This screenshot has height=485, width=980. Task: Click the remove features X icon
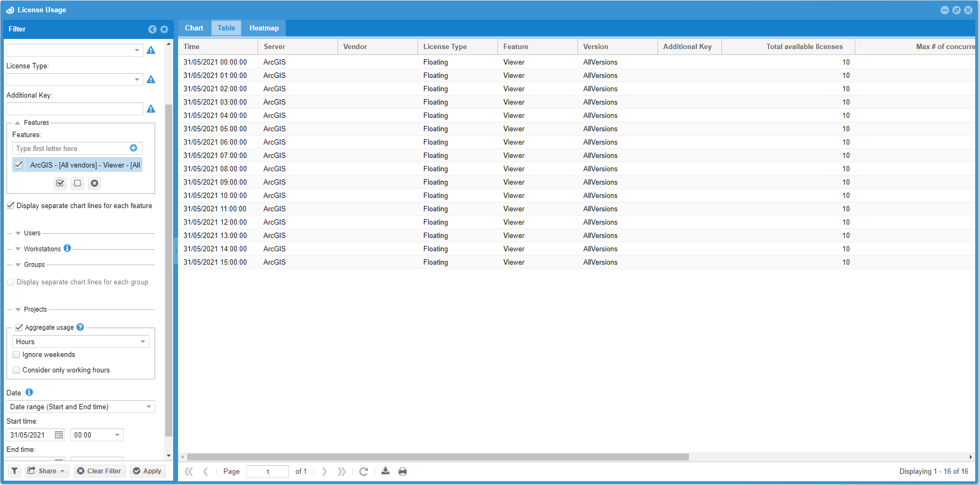click(x=94, y=184)
